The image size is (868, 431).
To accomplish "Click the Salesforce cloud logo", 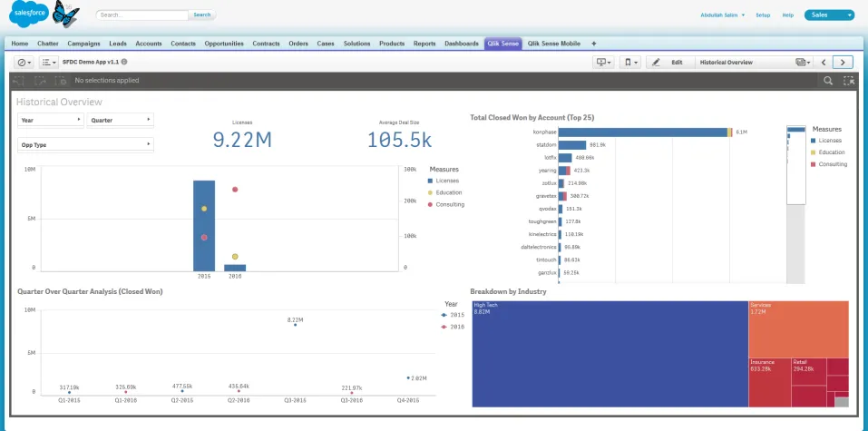I will coord(29,14).
